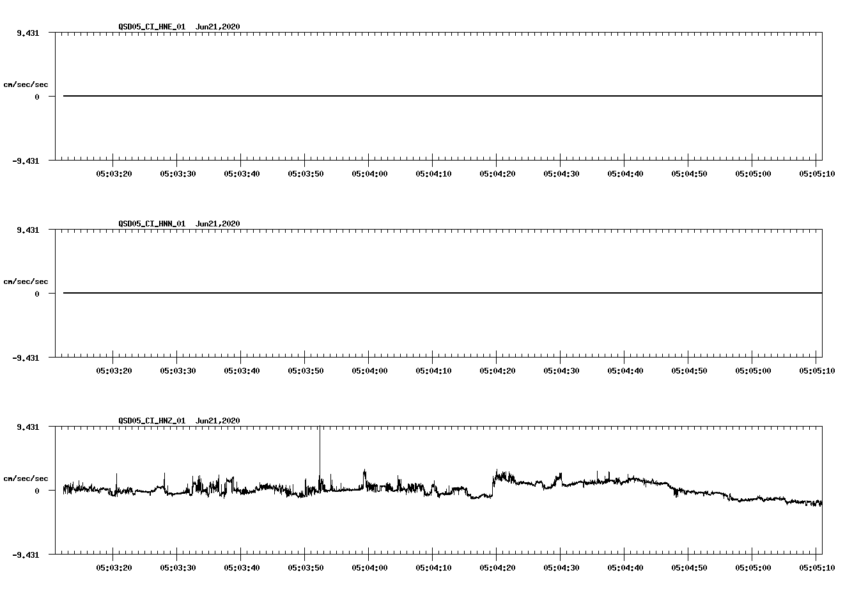
Task: Click the 0 axis value of the HNN plot
Action: point(37,294)
